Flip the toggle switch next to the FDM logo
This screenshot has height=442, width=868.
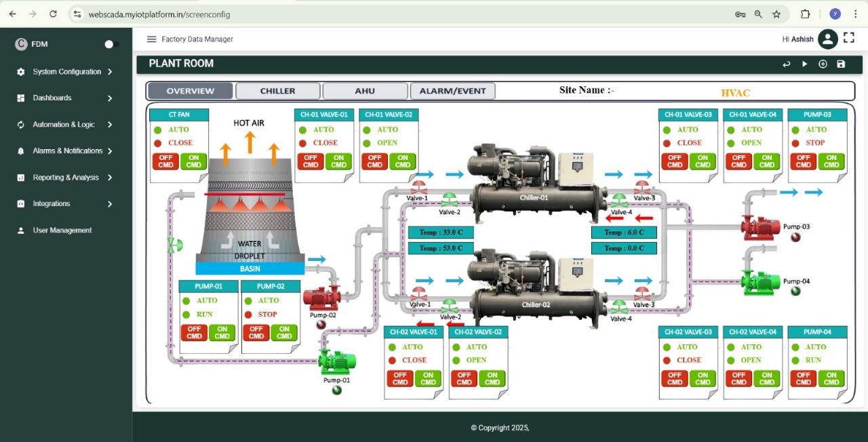pos(109,43)
